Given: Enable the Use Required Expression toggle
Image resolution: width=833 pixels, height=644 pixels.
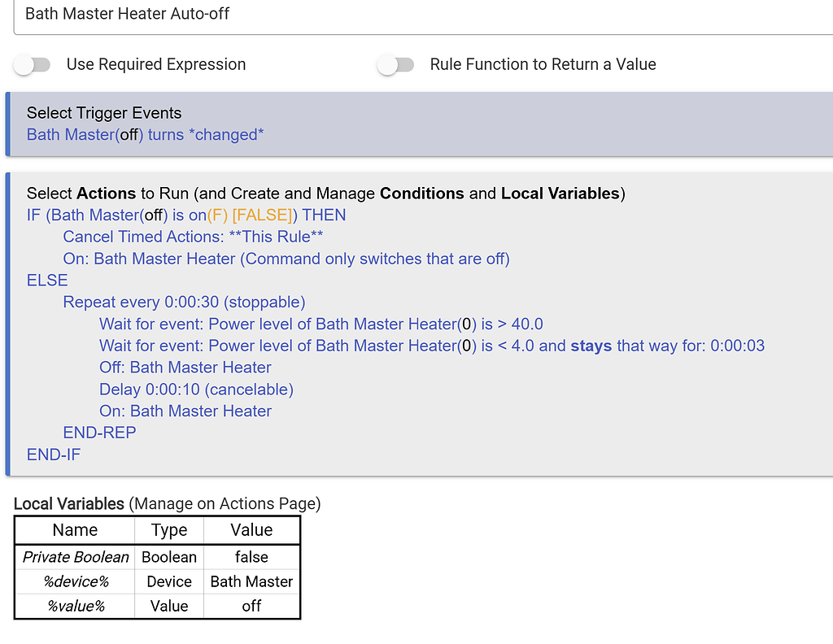Looking at the screenshot, I should (33, 63).
